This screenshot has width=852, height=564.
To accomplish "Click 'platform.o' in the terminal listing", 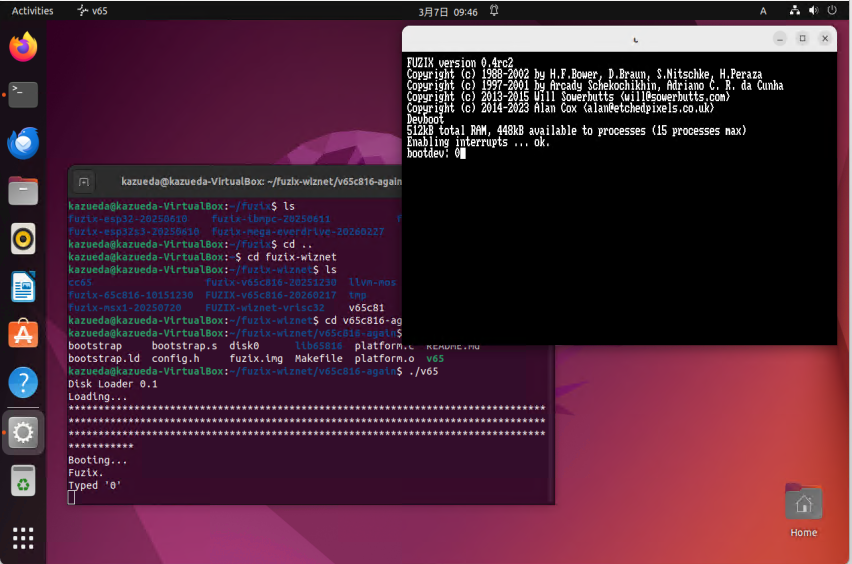I will point(384,359).
